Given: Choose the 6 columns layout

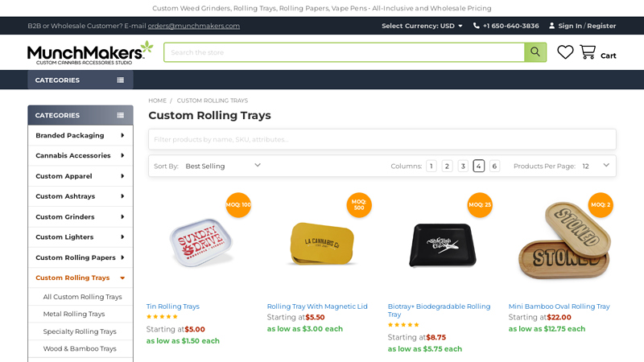Looking at the screenshot, I should point(494,167).
